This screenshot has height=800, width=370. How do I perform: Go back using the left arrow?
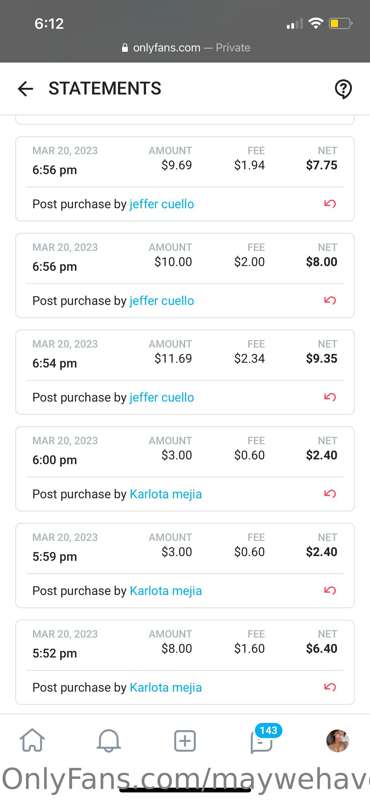25,89
